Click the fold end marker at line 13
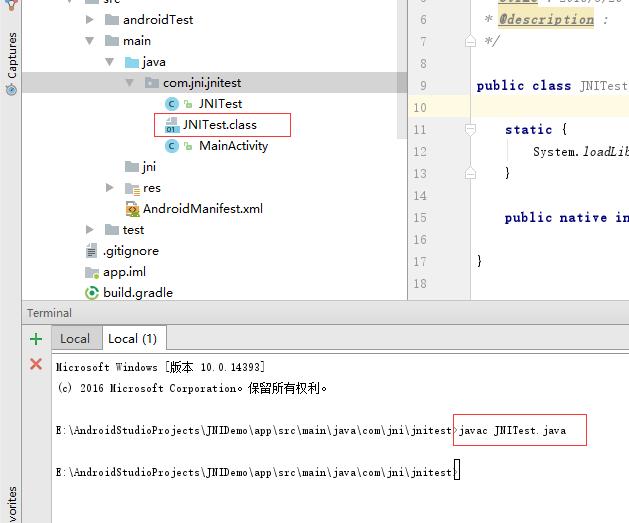The height and width of the screenshot is (523, 629). click(x=470, y=173)
